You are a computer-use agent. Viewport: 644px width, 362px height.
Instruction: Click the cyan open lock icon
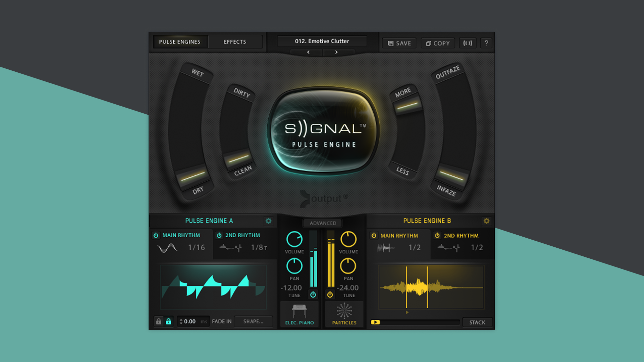click(168, 321)
